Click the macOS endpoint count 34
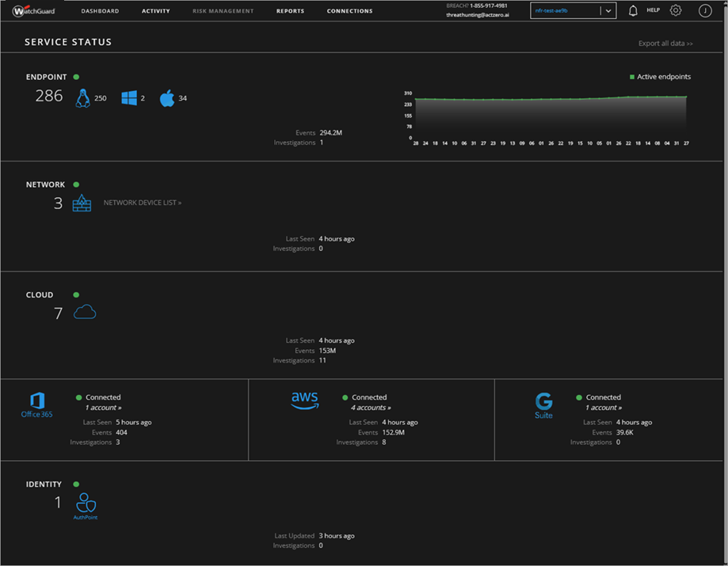Viewport: 728px width, 566px height. (x=182, y=98)
